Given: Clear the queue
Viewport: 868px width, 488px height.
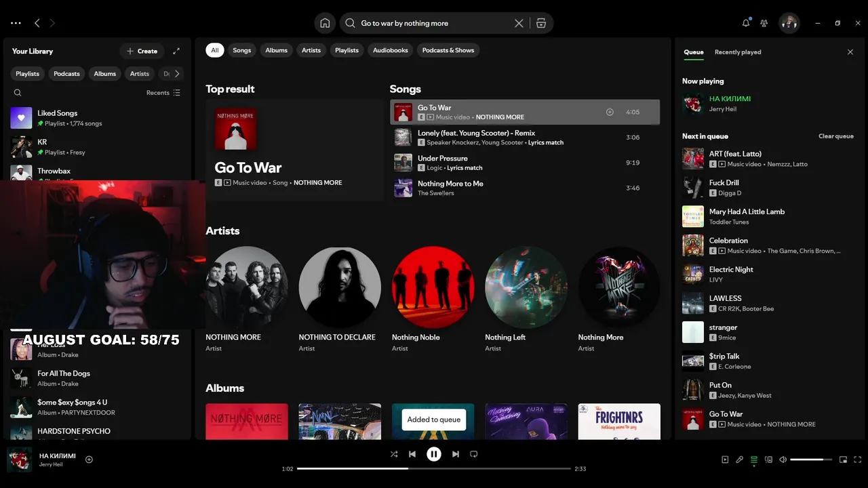Looking at the screenshot, I should point(836,136).
